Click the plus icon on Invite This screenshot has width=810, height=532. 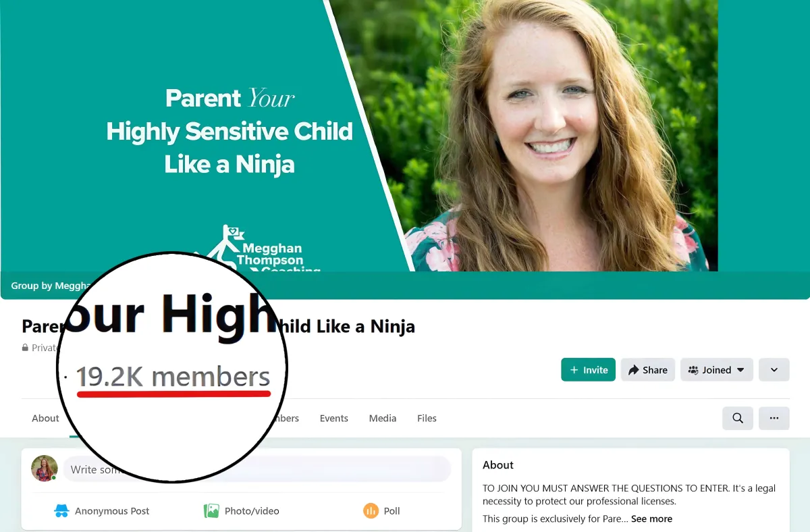574,370
